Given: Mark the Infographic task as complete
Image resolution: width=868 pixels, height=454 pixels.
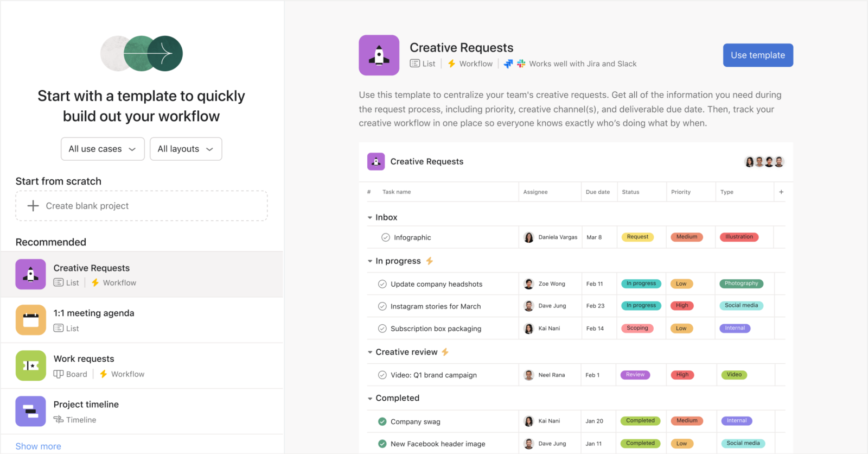Looking at the screenshot, I should point(385,237).
